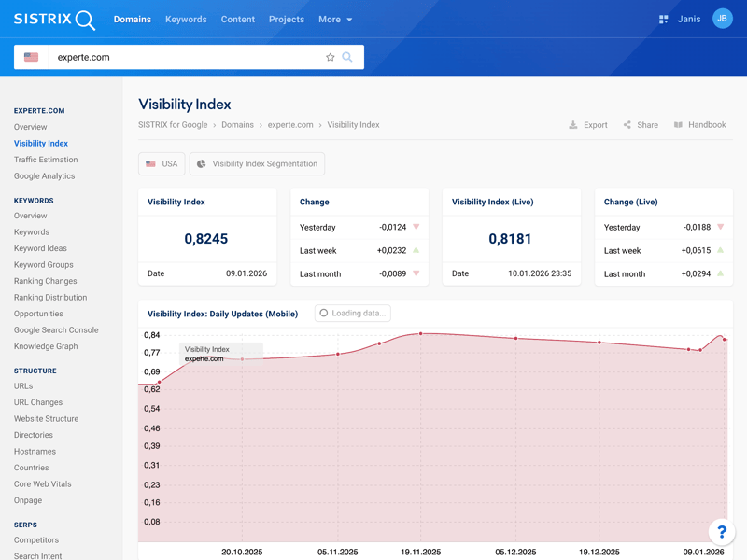Screen dimensions: 747x560
Task: Switch to Projects in top navigation
Action: click(x=286, y=20)
